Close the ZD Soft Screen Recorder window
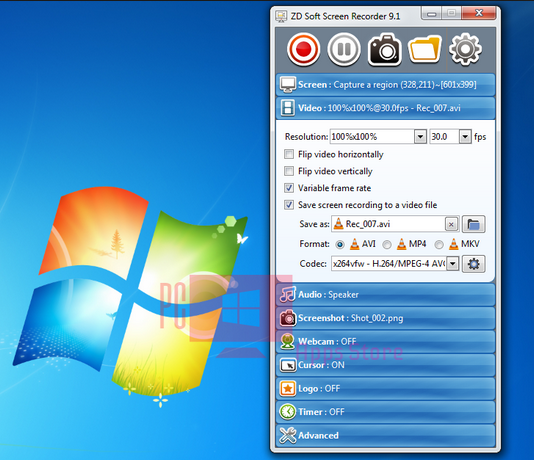The image size is (534, 460). point(478,14)
